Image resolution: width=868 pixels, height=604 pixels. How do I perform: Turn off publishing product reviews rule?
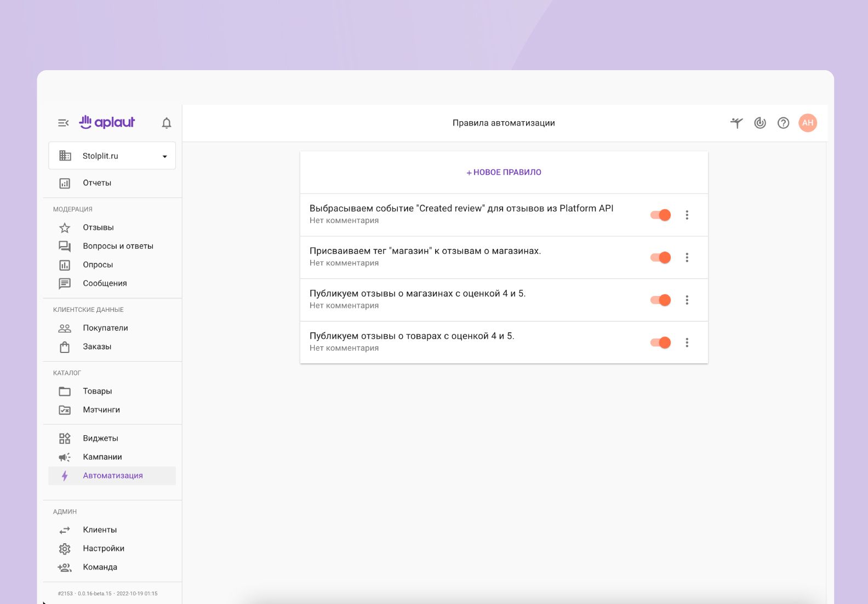(x=660, y=343)
